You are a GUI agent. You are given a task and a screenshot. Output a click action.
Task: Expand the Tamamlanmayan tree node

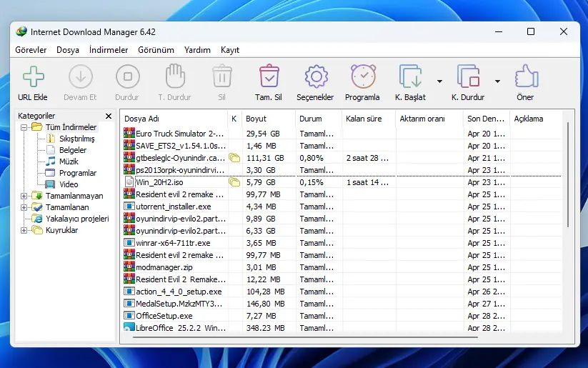pos(24,196)
